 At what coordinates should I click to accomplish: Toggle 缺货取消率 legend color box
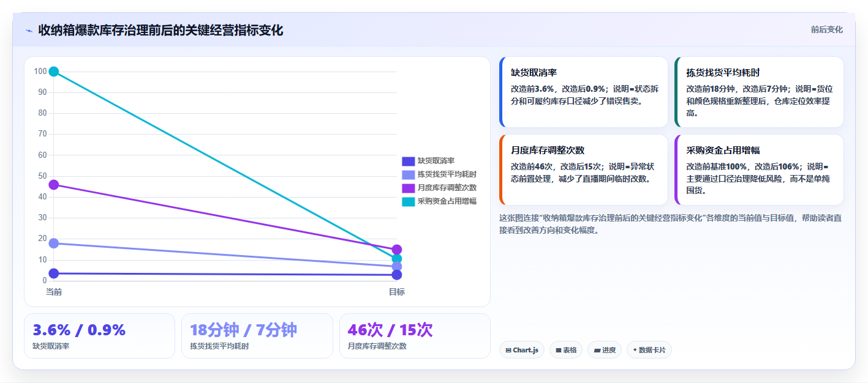click(x=409, y=161)
